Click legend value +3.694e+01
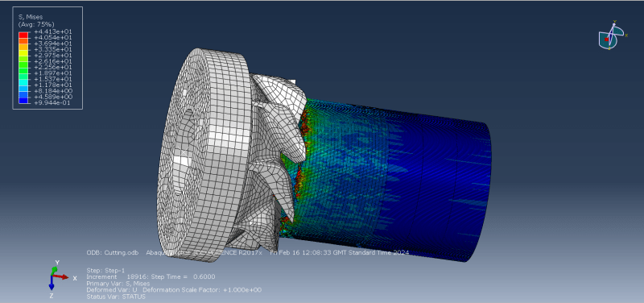This screenshot has width=644, height=303. (x=52, y=44)
